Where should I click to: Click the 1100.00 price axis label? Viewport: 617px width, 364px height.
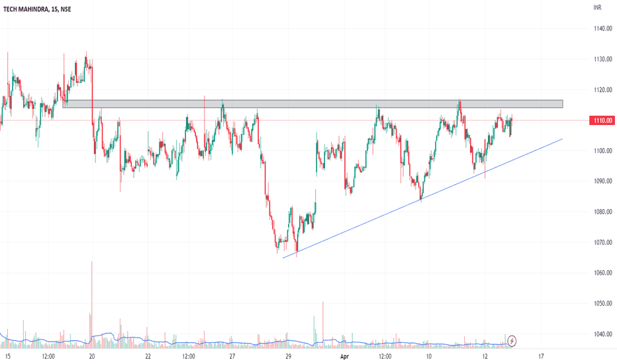tap(603, 151)
